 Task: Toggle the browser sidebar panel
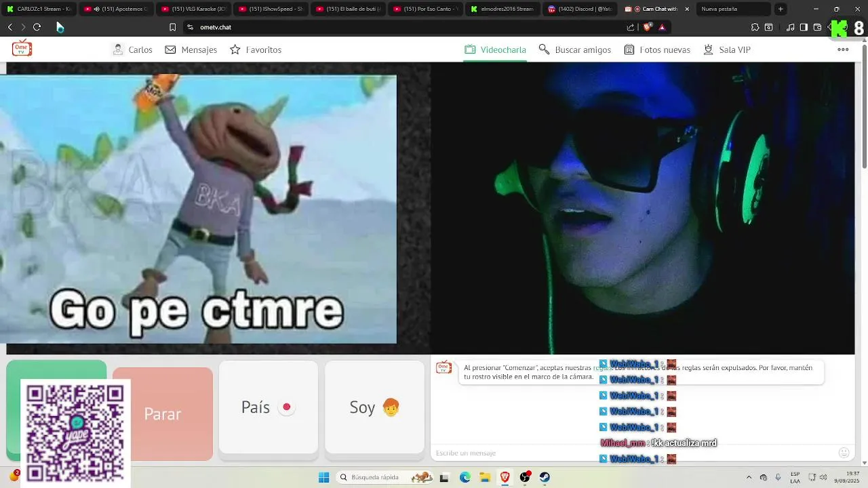pos(804,27)
